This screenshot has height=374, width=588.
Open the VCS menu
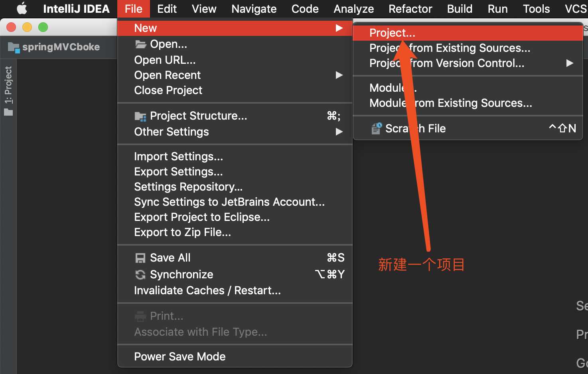tap(576, 9)
